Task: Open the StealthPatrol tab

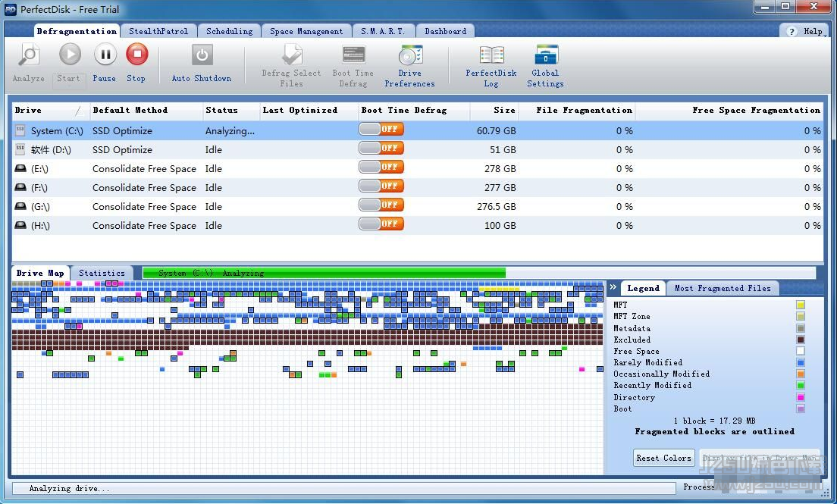Action: point(158,31)
